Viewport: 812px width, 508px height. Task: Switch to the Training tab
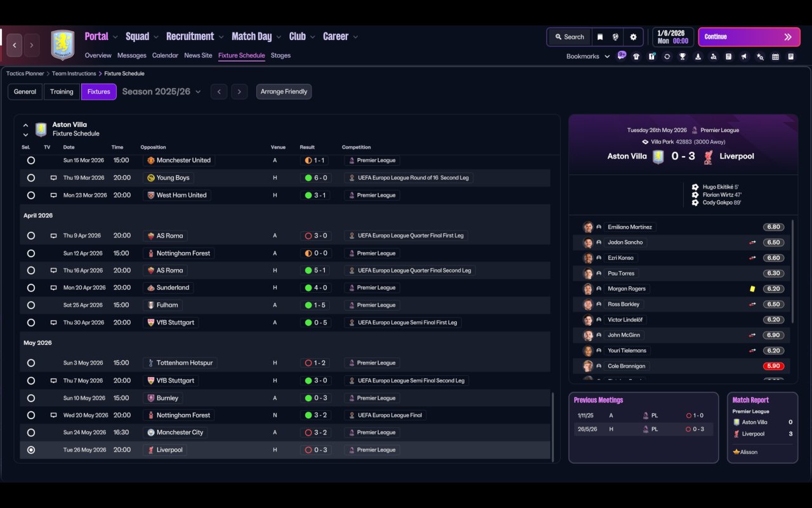[x=62, y=92]
